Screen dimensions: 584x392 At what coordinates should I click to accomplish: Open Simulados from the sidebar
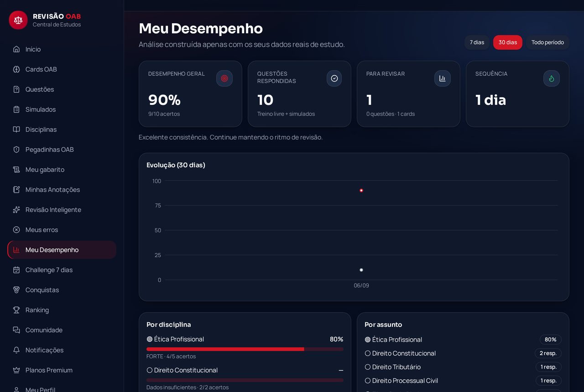click(62, 109)
